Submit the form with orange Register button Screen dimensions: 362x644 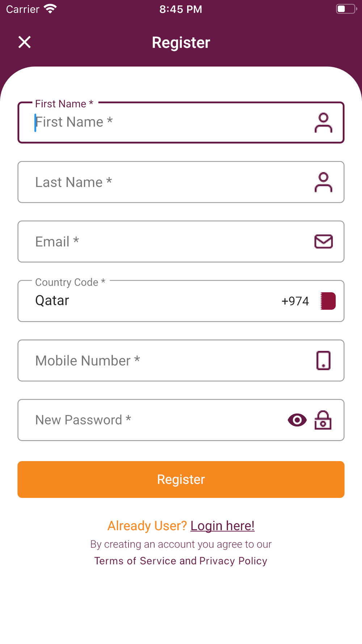(x=181, y=480)
